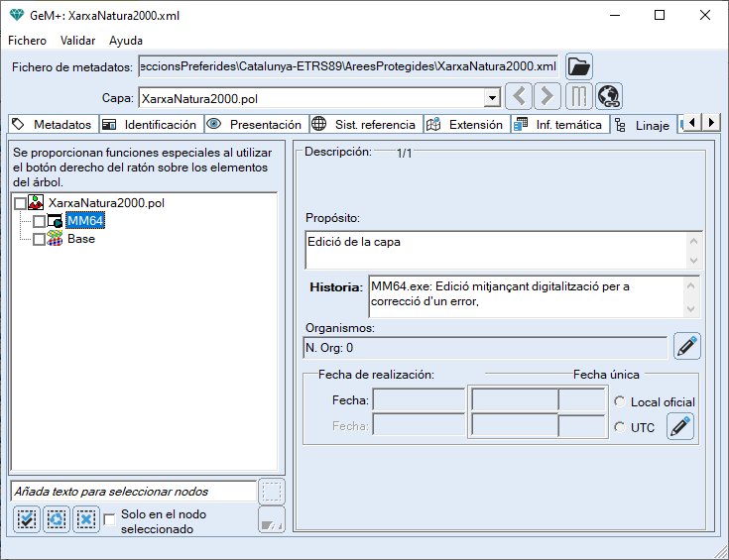Image resolution: width=729 pixels, height=560 pixels.
Task: Switch to the Extensión tab
Action: tap(467, 125)
